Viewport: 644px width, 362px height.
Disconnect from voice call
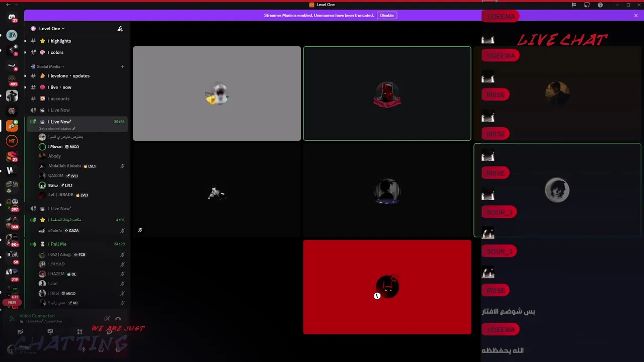pos(118,318)
